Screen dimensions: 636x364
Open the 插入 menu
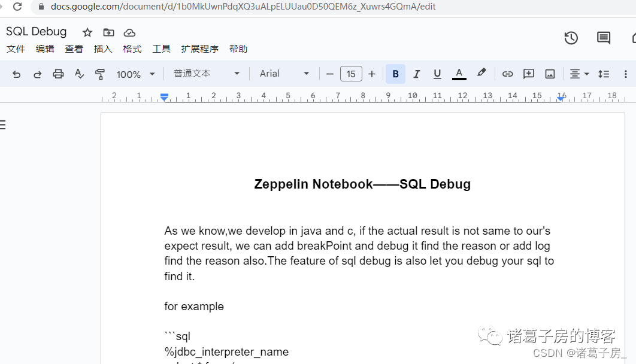pyautogui.click(x=103, y=49)
